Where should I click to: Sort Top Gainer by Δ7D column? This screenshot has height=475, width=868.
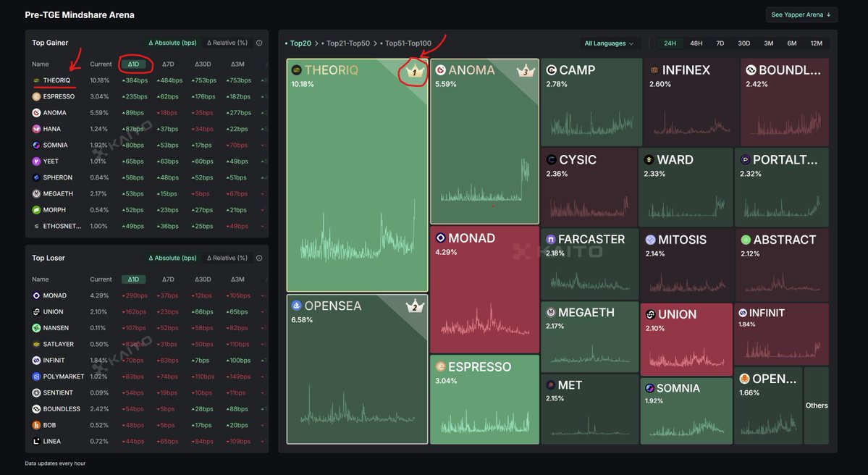pos(168,64)
